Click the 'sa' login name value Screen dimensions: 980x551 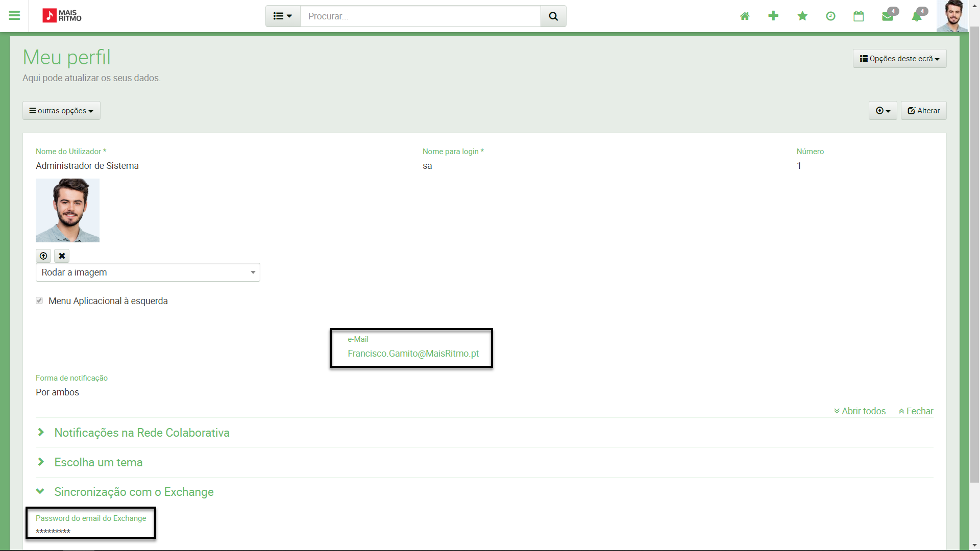click(427, 166)
